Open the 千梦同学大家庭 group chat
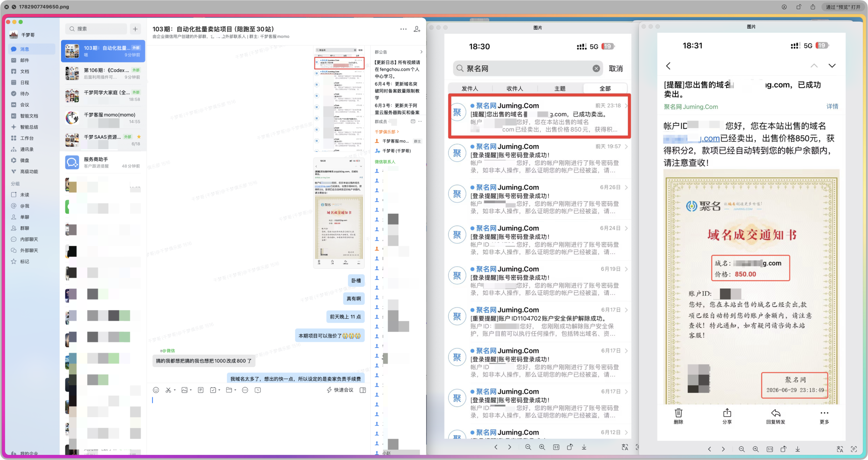 point(103,96)
